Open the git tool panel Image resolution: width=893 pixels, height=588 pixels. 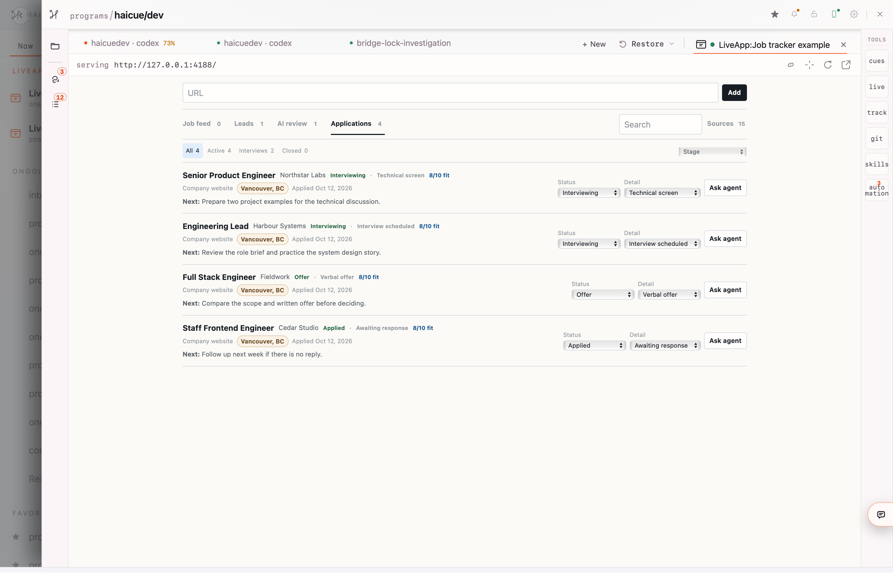pyautogui.click(x=876, y=139)
